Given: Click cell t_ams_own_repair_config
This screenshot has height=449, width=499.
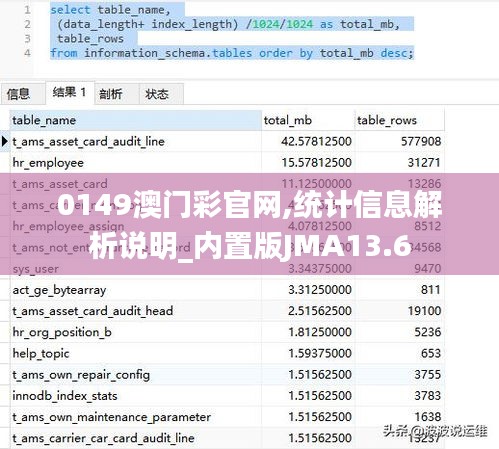Looking at the screenshot, I should (135, 375).
